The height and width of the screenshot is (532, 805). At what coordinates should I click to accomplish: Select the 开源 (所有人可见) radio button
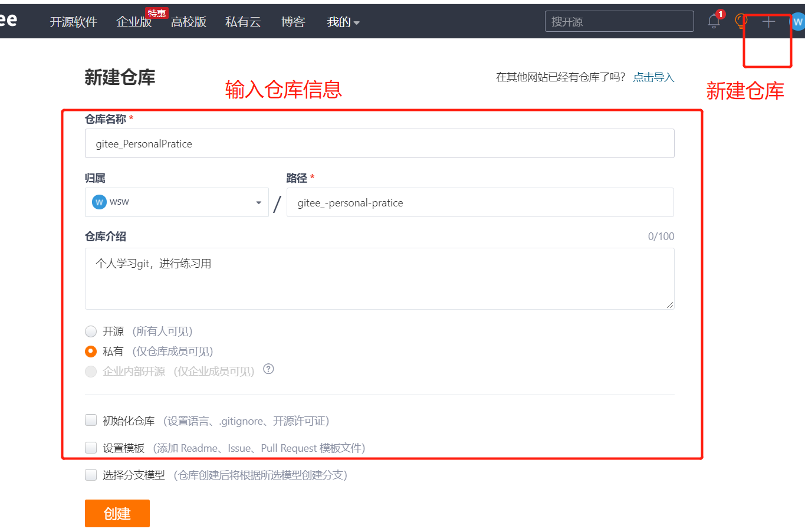tap(91, 331)
